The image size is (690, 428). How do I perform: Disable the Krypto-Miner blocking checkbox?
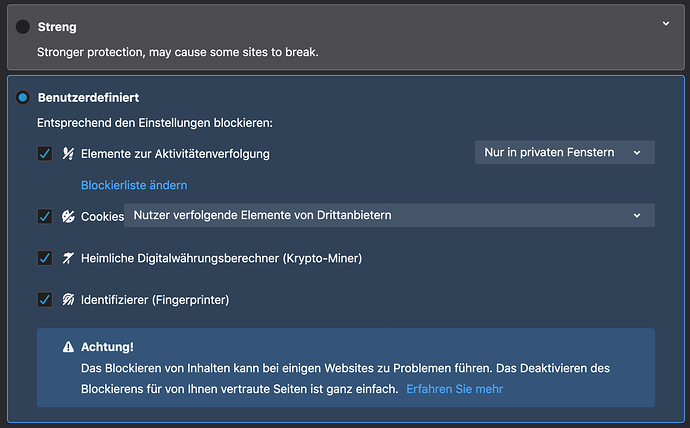(44, 258)
